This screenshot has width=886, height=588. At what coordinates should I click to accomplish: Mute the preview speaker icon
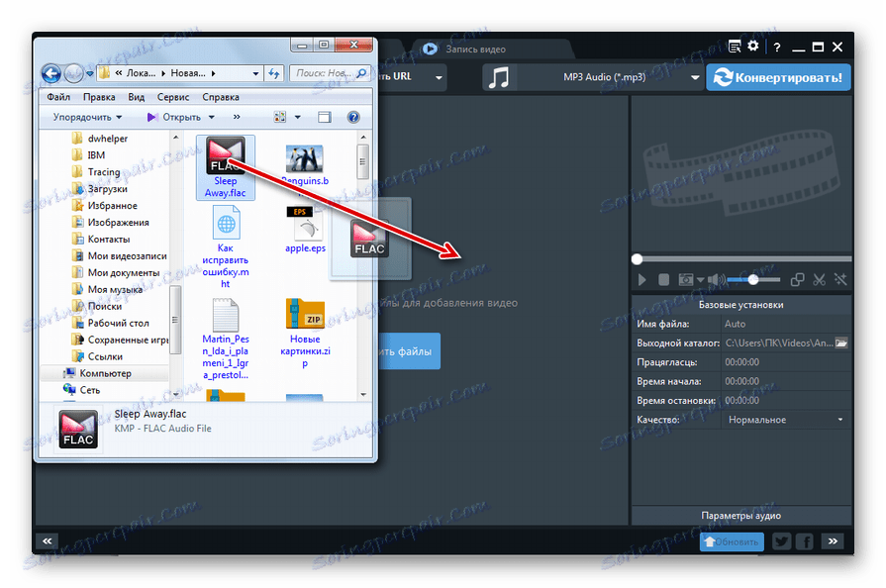point(716,279)
